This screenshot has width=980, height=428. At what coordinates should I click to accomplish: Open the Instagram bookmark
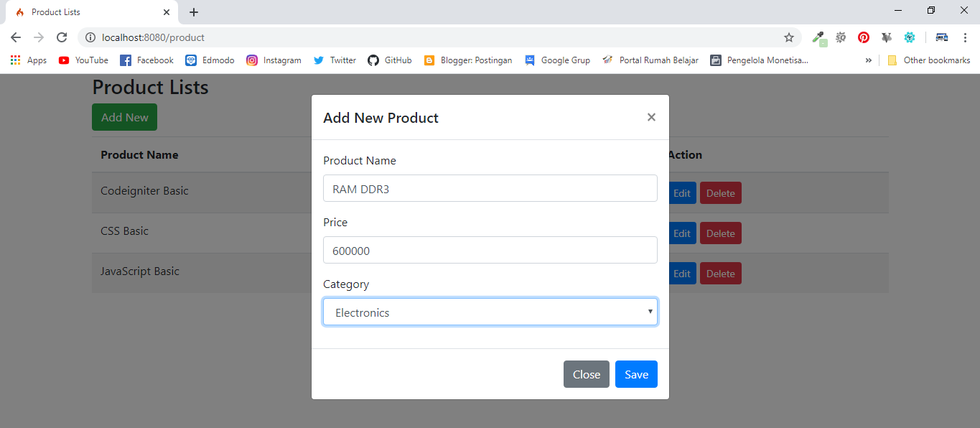click(274, 60)
